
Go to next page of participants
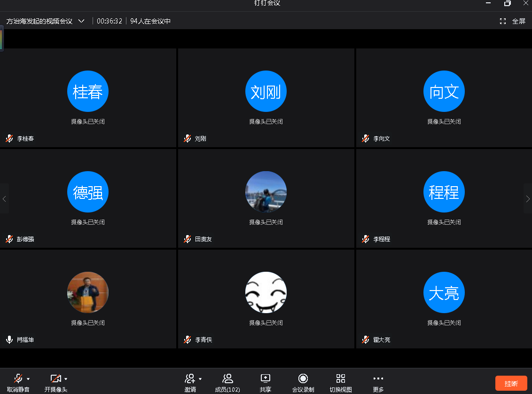[527, 199]
